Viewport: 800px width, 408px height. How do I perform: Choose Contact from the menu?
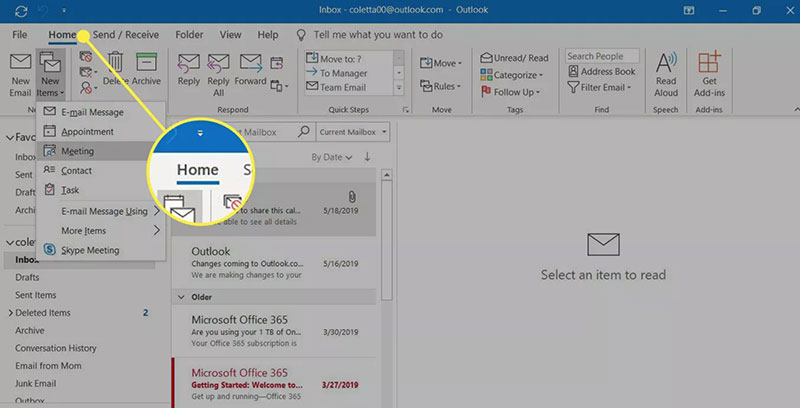[x=101, y=170]
